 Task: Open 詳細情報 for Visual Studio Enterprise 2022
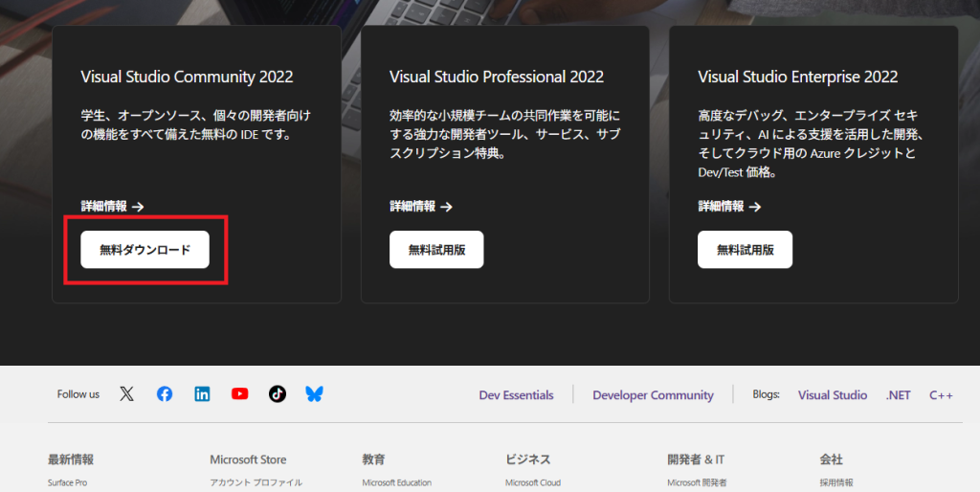click(729, 206)
